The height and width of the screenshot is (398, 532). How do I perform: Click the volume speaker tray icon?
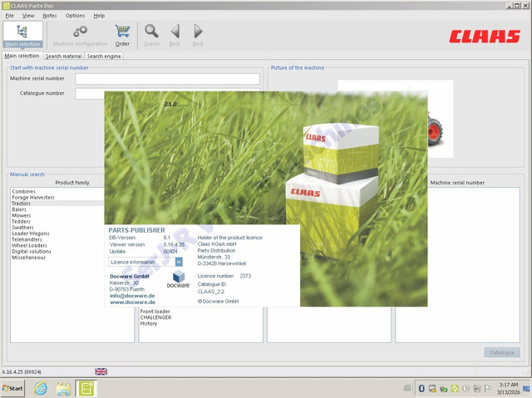coord(465,389)
